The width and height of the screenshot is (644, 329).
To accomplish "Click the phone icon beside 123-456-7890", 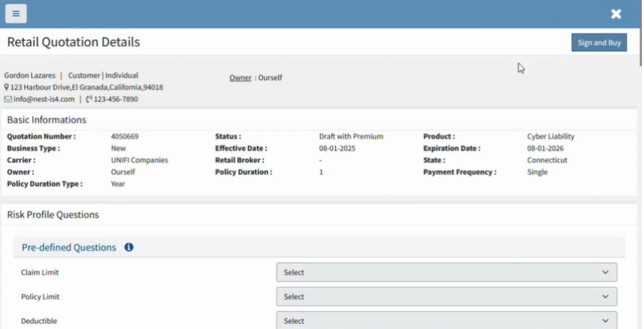I will pos(89,99).
